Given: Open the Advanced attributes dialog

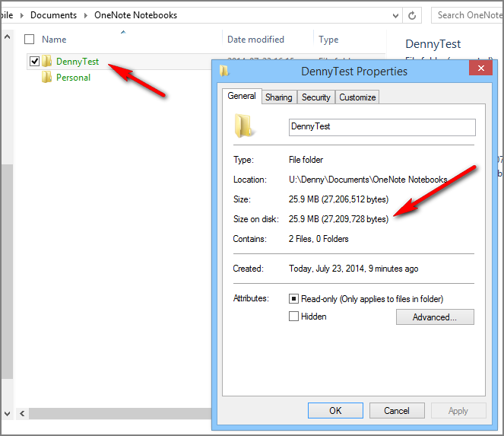Looking at the screenshot, I should 435,317.
